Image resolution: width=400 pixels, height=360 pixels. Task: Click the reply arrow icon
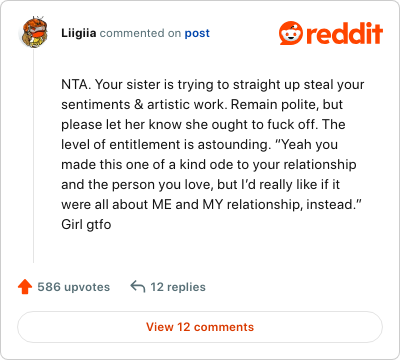[x=138, y=286]
